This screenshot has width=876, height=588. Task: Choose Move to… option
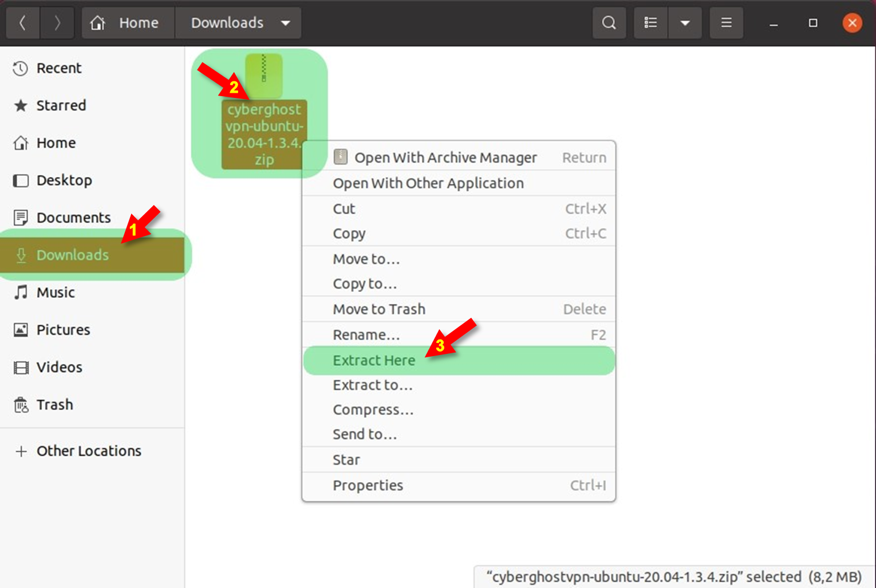[x=459, y=259]
